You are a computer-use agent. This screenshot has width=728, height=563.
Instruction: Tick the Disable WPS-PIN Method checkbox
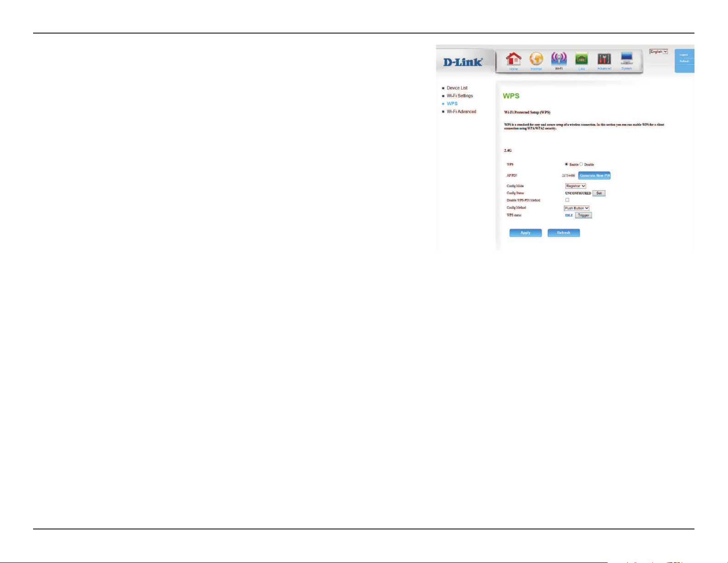tap(567, 200)
